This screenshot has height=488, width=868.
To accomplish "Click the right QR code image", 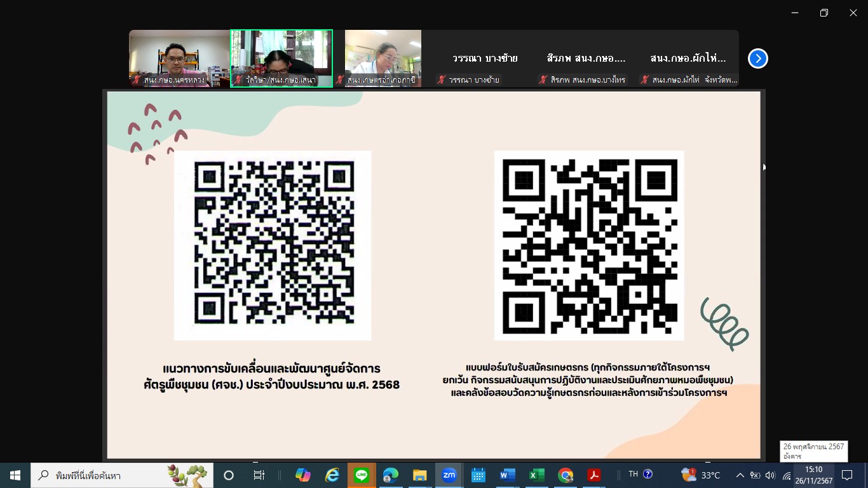I will [589, 245].
